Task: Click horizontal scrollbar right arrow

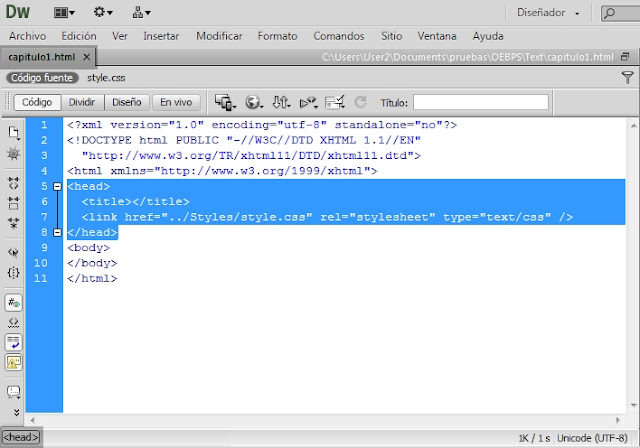Action: (618, 420)
